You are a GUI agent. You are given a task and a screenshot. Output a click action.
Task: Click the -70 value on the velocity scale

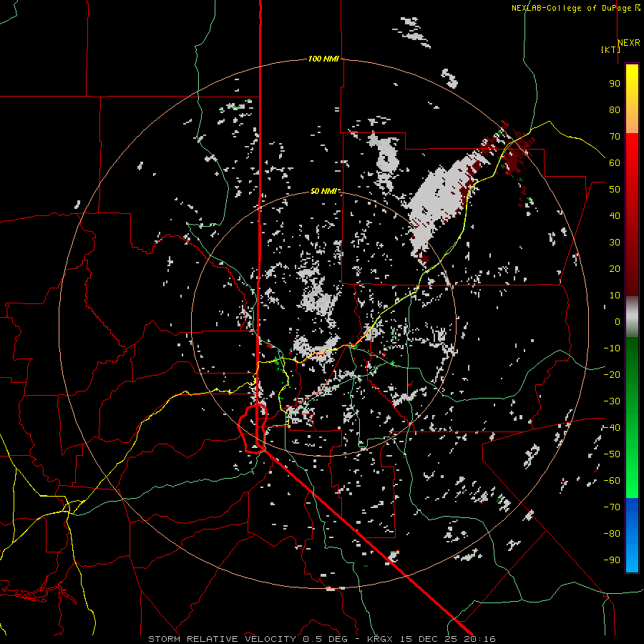(x=612, y=507)
